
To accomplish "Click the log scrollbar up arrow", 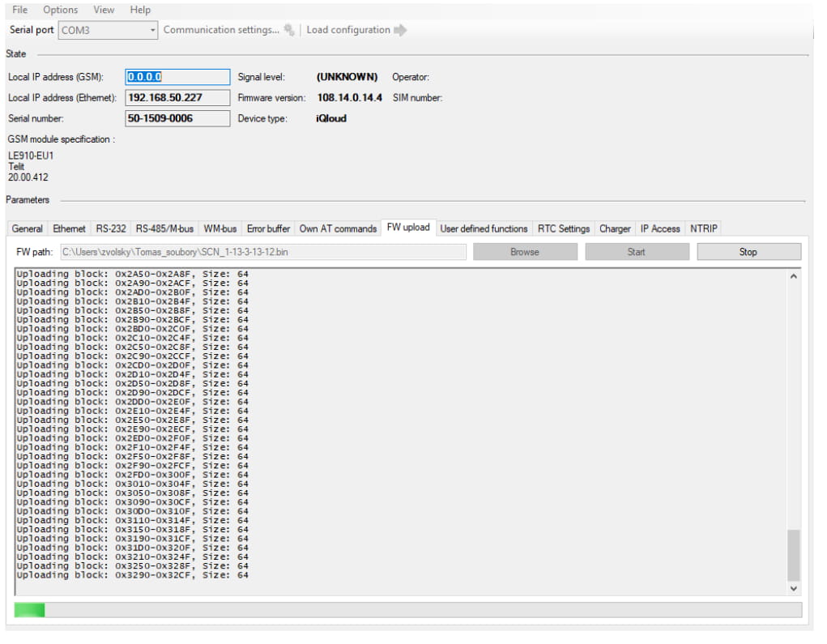I will pyautogui.click(x=793, y=276).
